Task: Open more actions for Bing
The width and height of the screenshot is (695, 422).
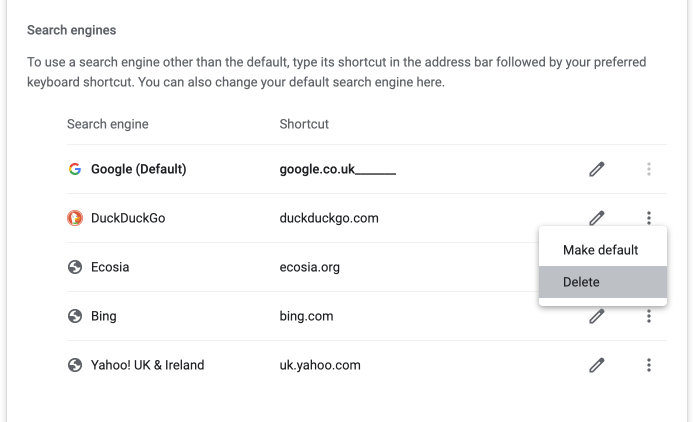Action: click(x=649, y=316)
